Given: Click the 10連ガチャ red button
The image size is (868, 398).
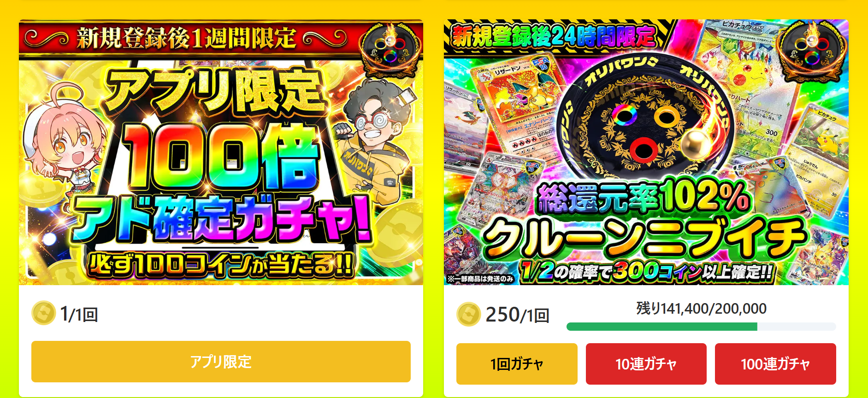Looking at the screenshot, I should point(646,364).
